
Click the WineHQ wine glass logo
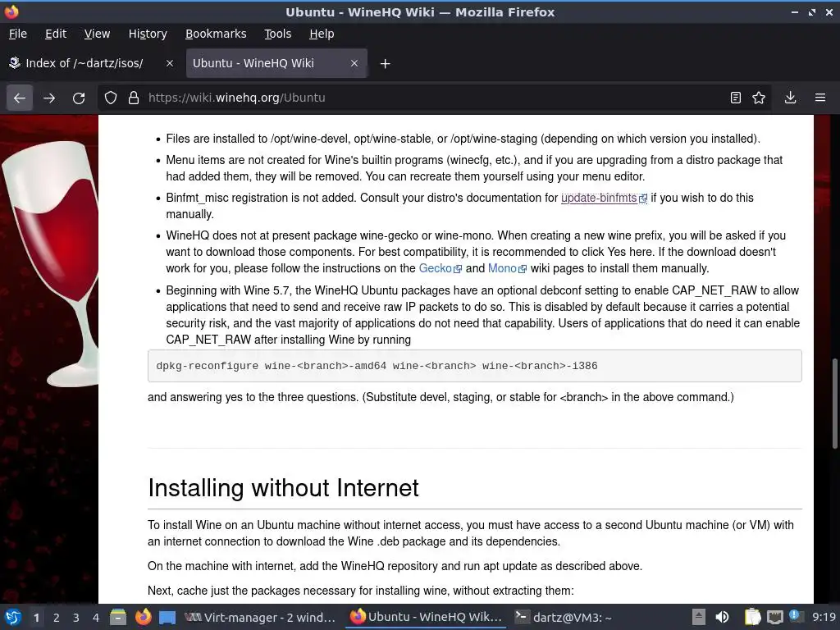(x=51, y=262)
